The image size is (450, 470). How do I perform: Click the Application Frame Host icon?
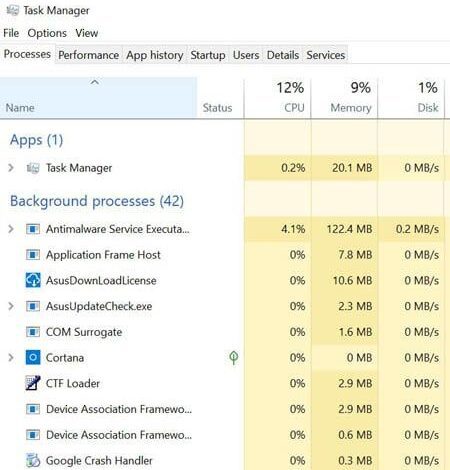(x=33, y=255)
